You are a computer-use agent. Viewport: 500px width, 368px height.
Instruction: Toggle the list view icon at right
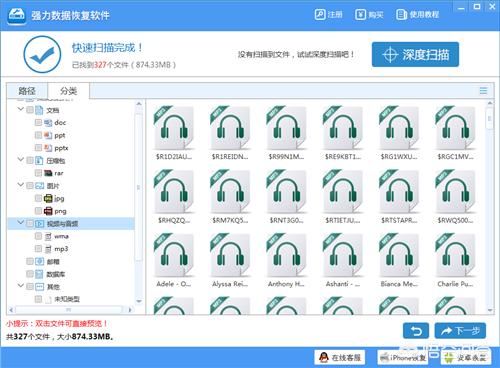point(483,91)
